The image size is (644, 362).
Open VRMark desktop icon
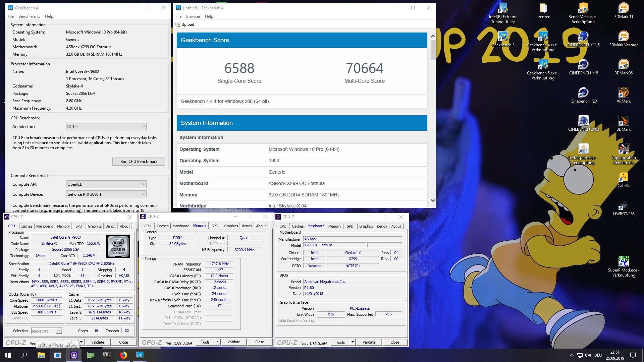(624, 95)
